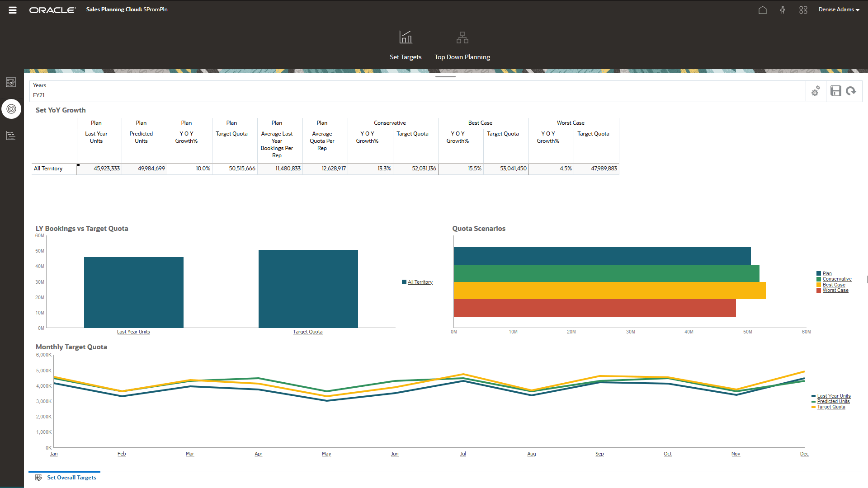Image resolution: width=868 pixels, height=488 pixels.
Task: Toggle Predicted Units in Monthly Target Quota legend
Action: coord(833,401)
